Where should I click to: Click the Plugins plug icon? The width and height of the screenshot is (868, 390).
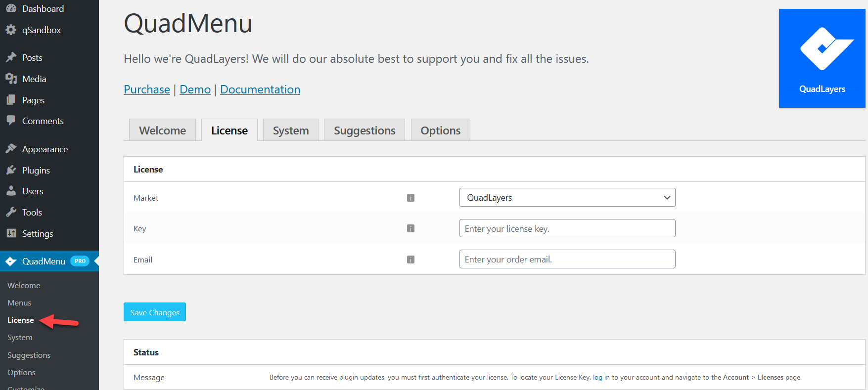click(11, 170)
